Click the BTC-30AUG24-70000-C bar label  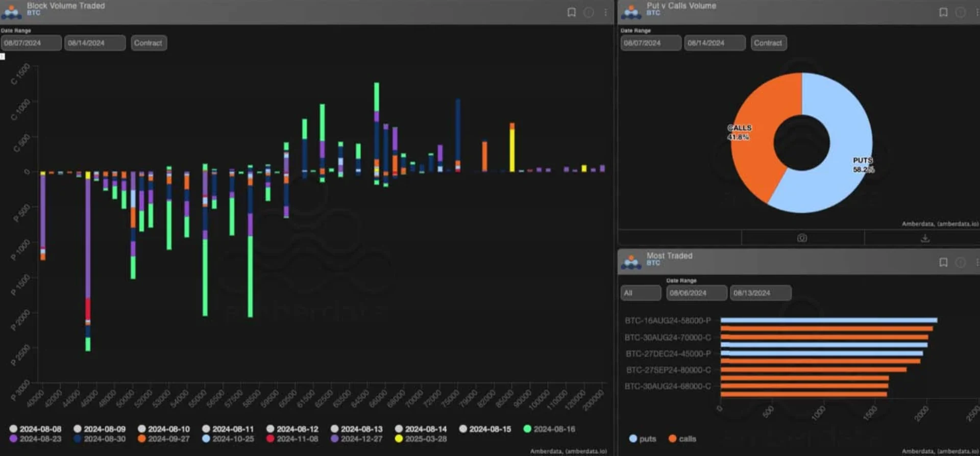(668, 337)
